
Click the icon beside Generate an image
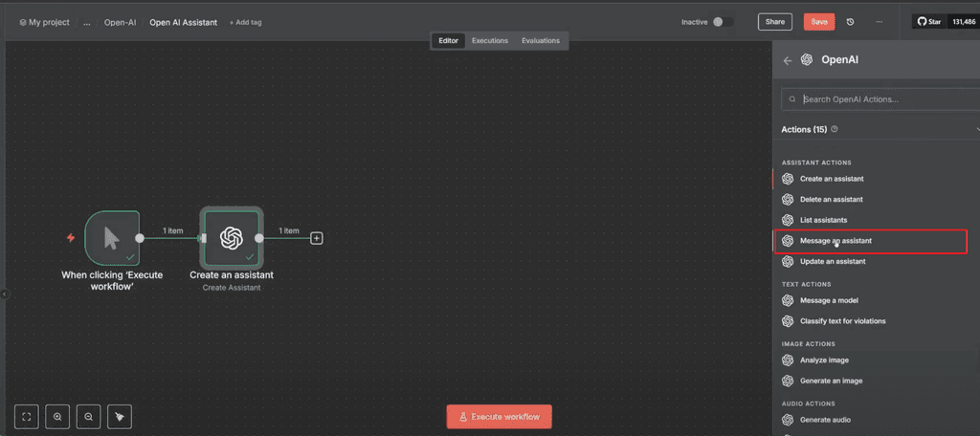(x=788, y=381)
